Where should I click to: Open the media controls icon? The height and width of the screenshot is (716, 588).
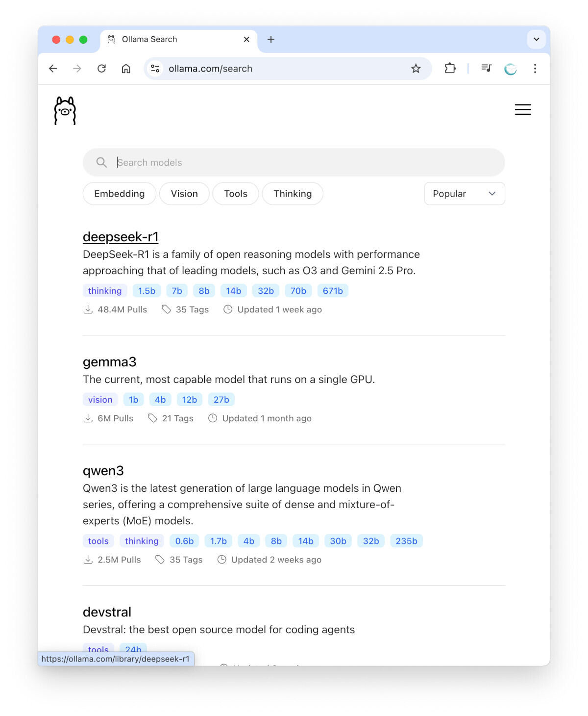[486, 68]
